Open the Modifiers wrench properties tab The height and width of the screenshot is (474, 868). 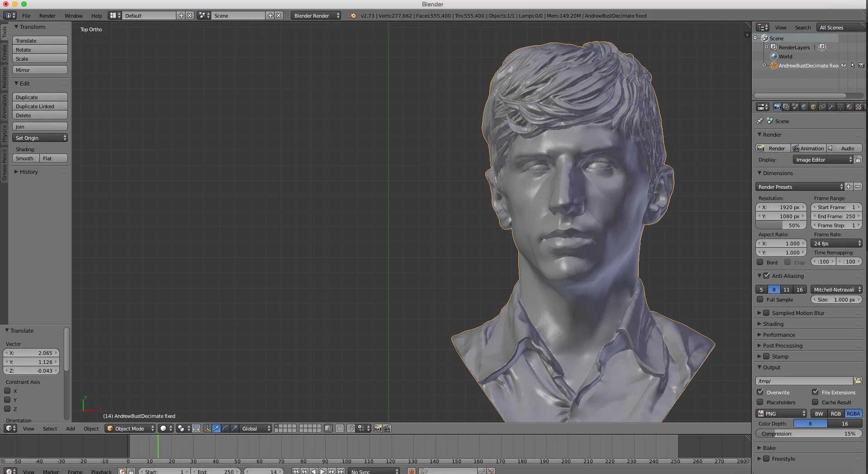(831, 107)
